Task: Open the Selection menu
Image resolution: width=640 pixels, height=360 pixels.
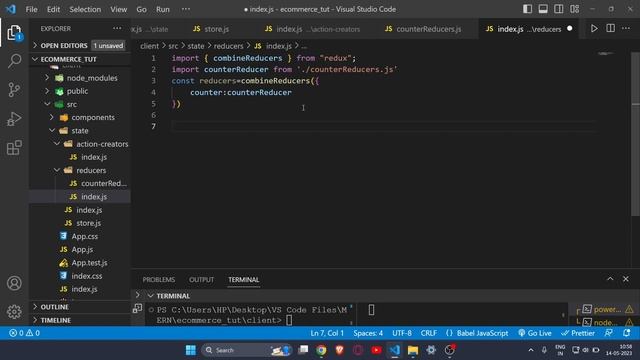Action: (x=85, y=9)
